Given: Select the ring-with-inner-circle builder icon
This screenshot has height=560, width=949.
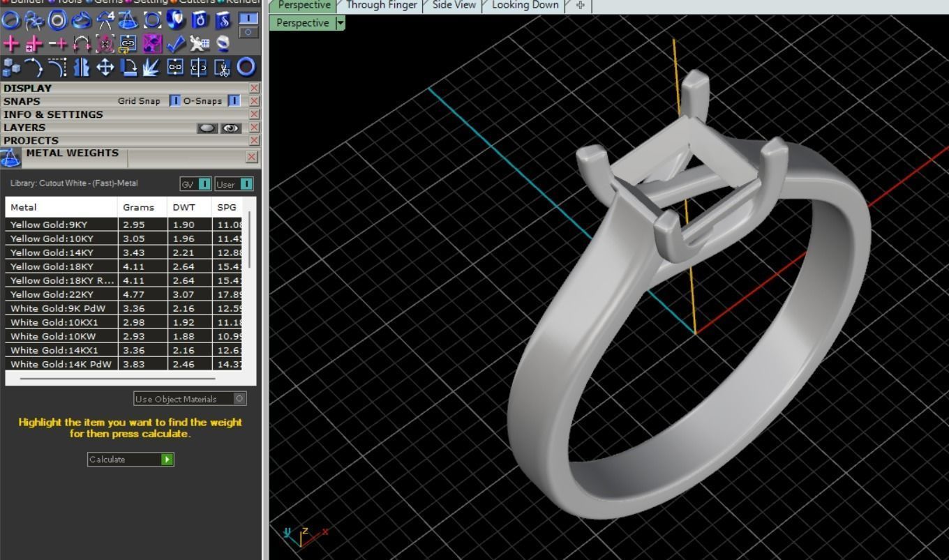Looking at the screenshot, I should [57, 20].
